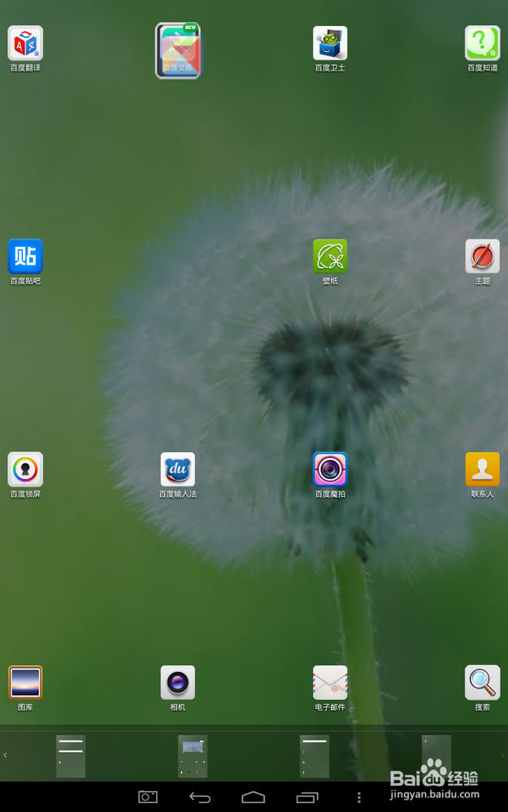
Task: Click right arrow of page thumbnail strip
Action: 503,755
